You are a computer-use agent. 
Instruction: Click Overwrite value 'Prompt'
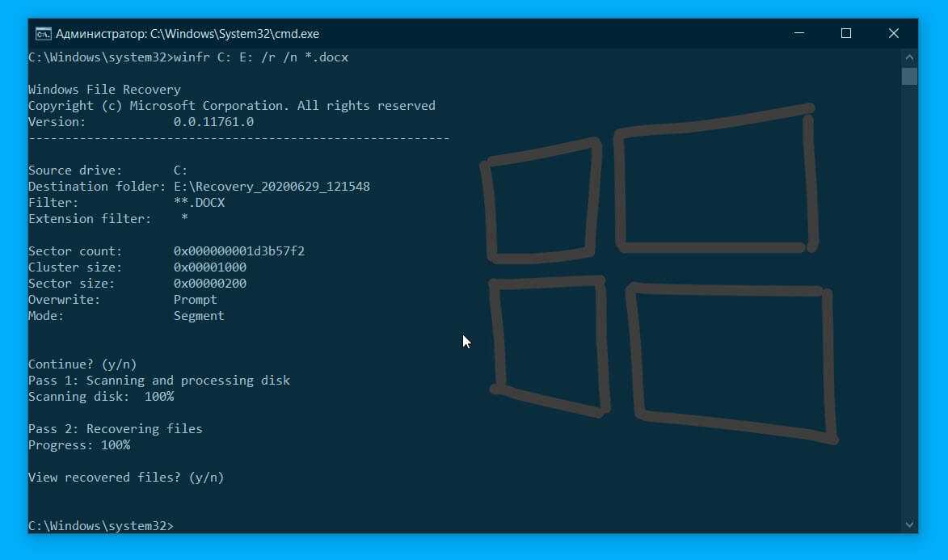(196, 300)
